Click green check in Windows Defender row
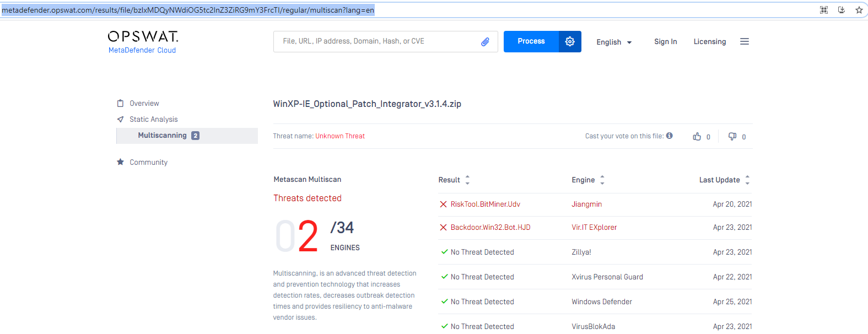868x334 pixels. tap(444, 301)
